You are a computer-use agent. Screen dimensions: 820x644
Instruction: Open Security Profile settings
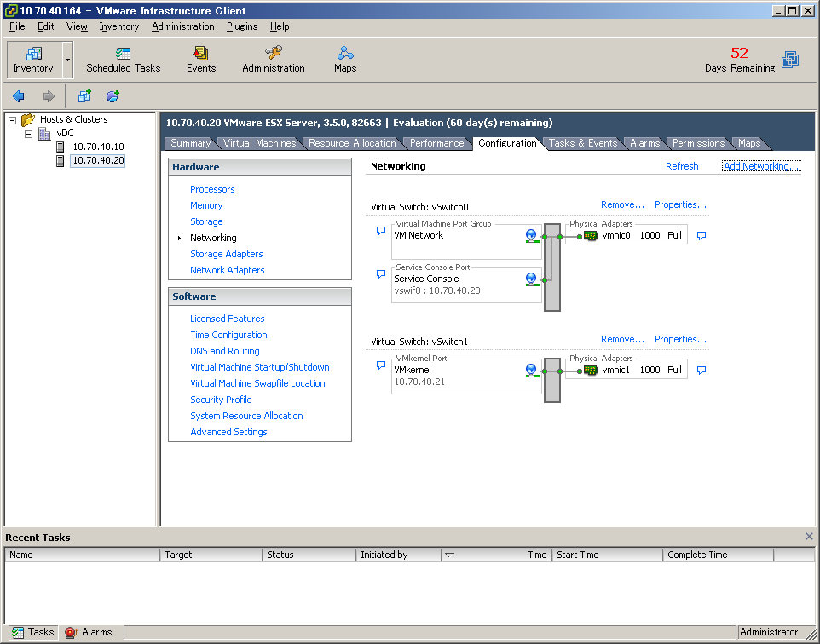pos(221,400)
